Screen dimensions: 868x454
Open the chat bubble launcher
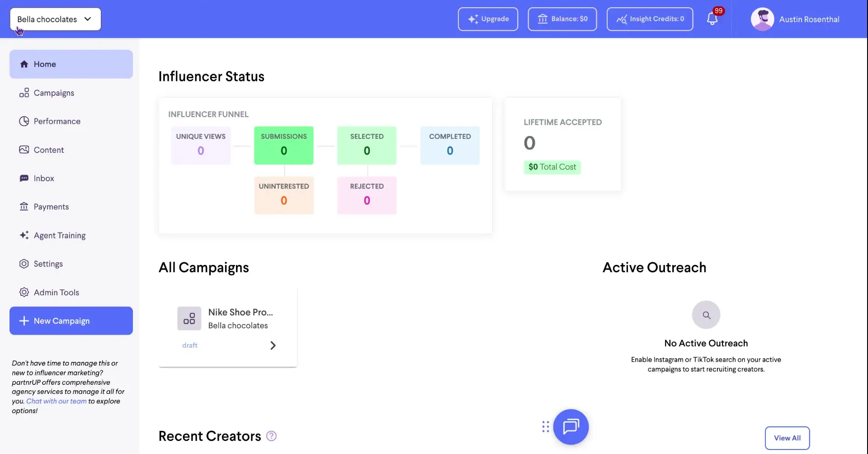571,426
